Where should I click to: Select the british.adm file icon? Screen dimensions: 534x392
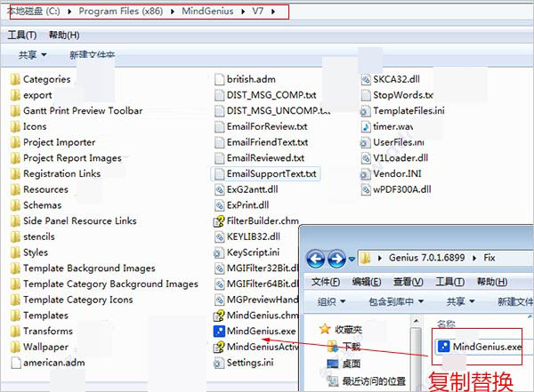click(219, 80)
